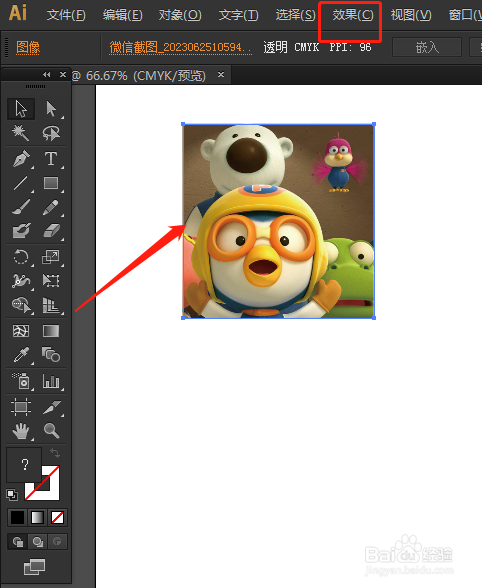Select the Zoom tool magnifier
Image resolution: width=482 pixels, height=588 pixels.
(51, 431)
